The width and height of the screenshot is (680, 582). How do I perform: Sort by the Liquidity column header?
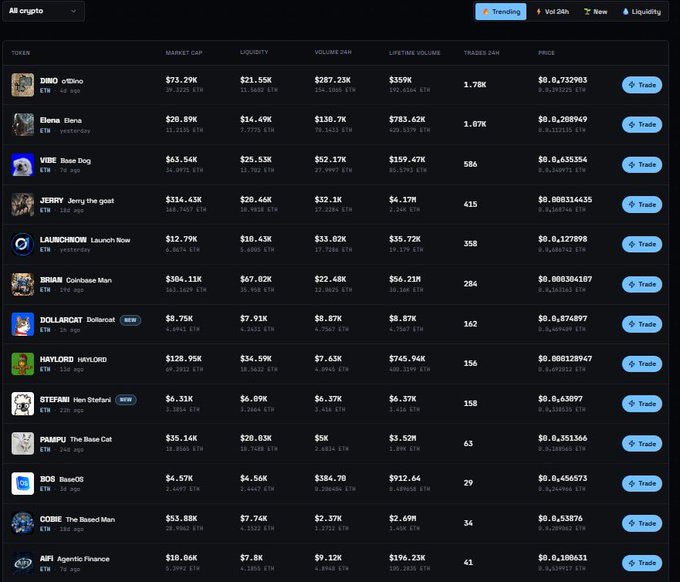click(254, 52)
